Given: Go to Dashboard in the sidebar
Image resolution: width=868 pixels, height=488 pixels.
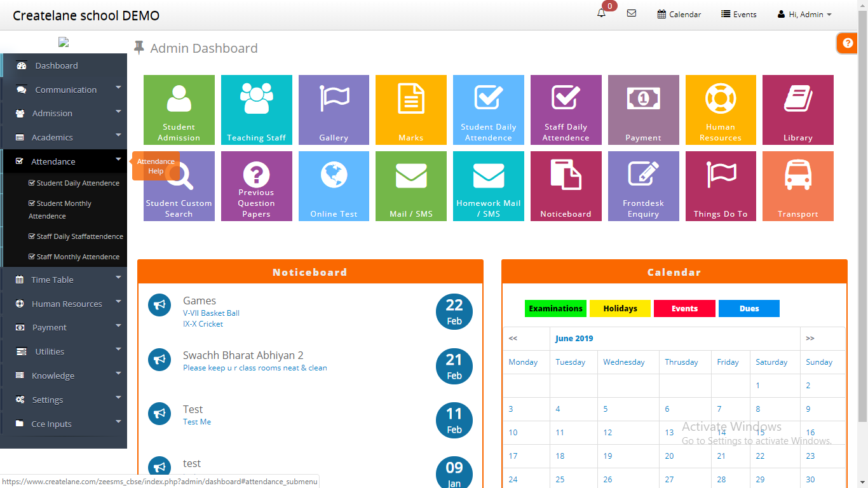Looking at the screenshot, I should (x=57, y=65).
